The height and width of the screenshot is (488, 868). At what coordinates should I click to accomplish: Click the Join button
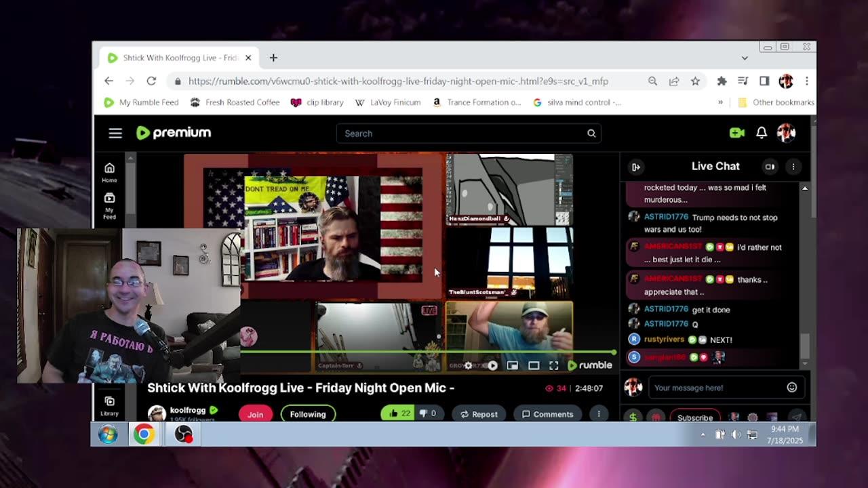[x=255, y=414]
